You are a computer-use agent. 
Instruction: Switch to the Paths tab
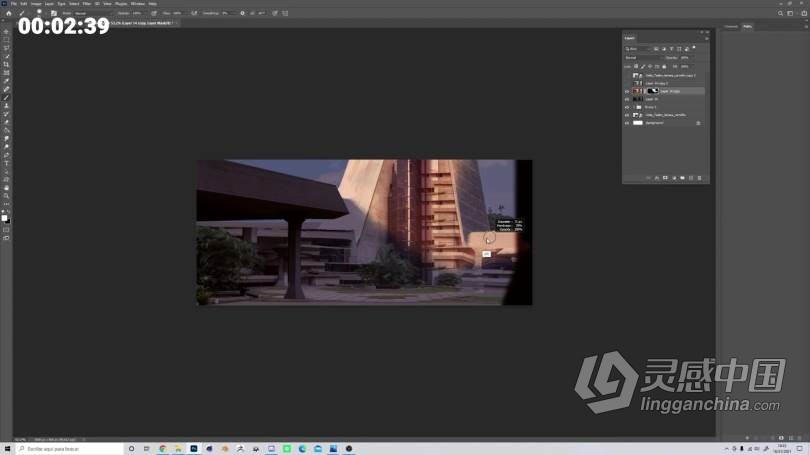click(747, 26)
